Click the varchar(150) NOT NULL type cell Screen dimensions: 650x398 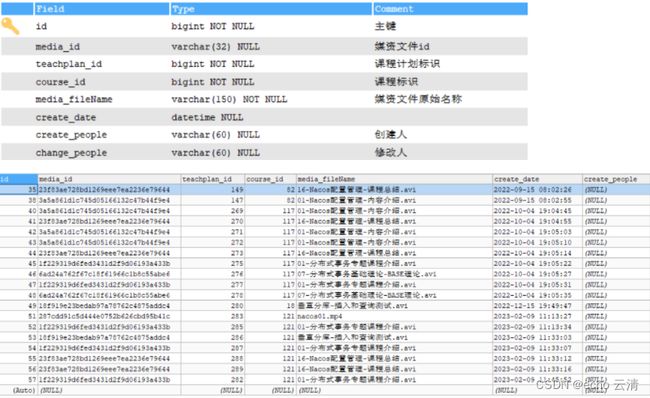(229, 100)
